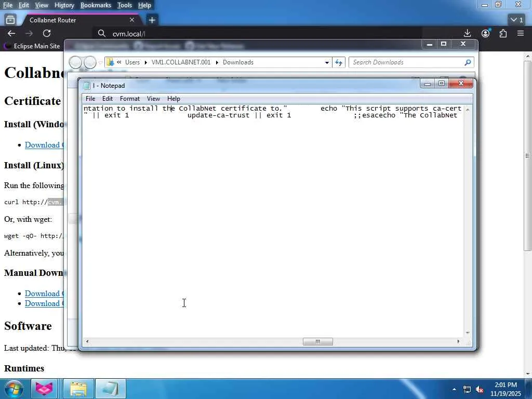Select Users in the Explorer breadcrumb
The width and height of the screenshot is (532, 399).
tap(132, 62)
